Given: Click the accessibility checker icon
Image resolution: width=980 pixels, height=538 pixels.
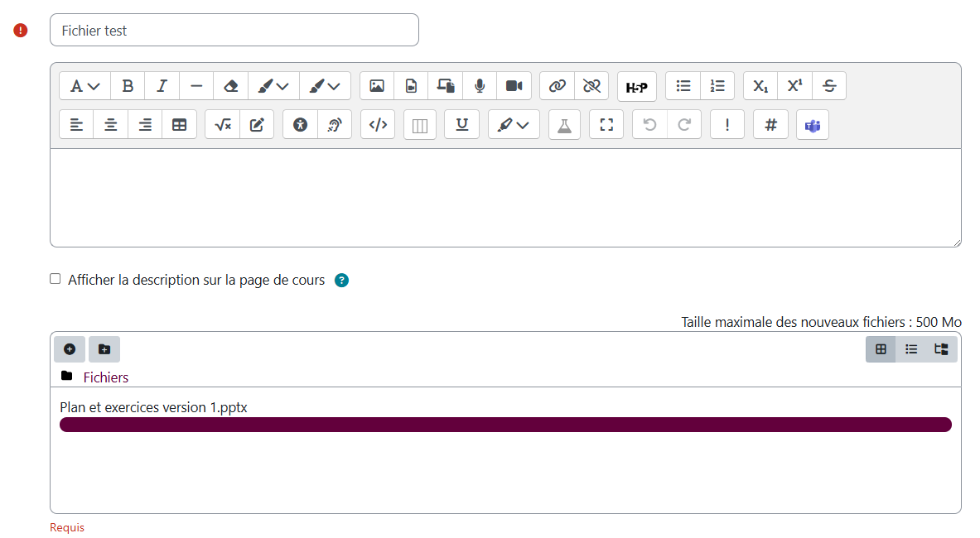Looking at the screenshot, I should [300, 125].
